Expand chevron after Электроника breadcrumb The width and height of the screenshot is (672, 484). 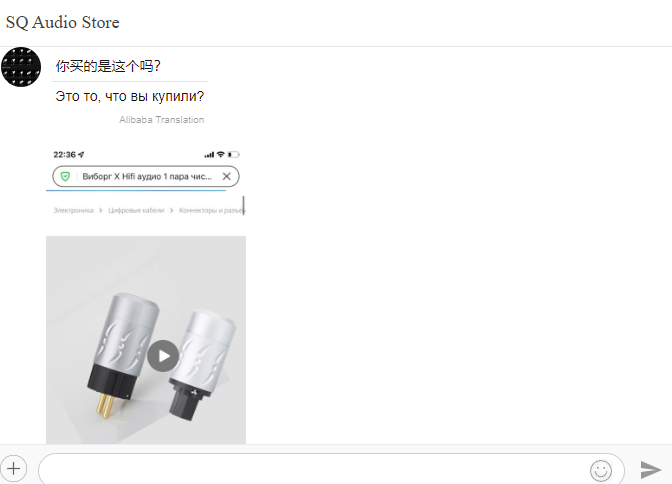101,210
